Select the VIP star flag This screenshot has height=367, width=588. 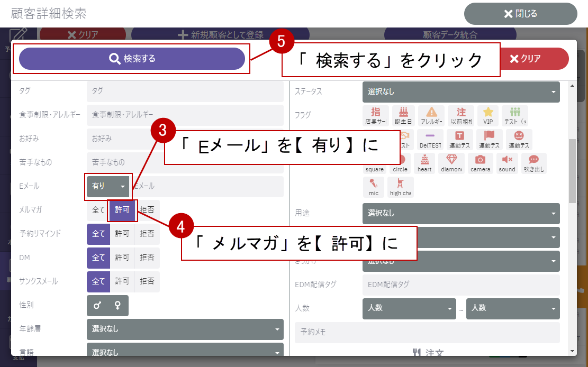click(x=488, y=115)
